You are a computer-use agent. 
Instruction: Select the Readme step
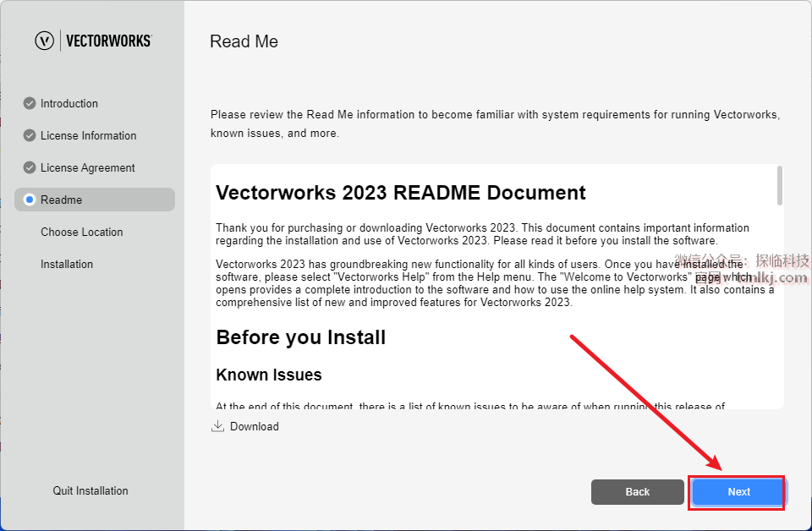click(95, 200)
